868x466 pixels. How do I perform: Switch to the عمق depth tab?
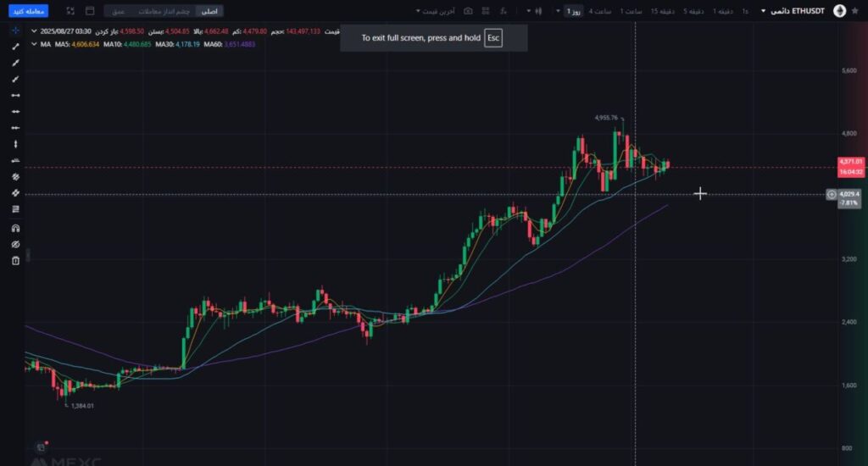[119, 11]
